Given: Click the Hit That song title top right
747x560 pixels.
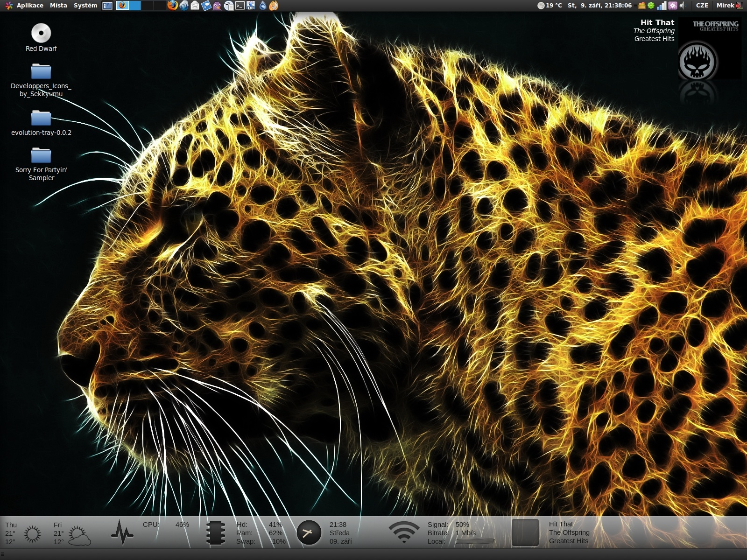Looking at the screenshot, I should (657, 22).
